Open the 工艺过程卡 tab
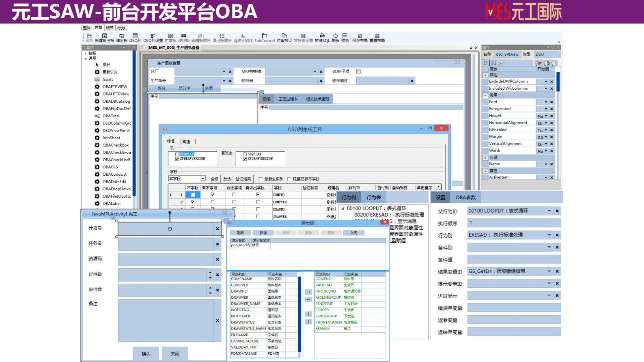Screen dimensions: 644x362 click(x=288, y=99)
